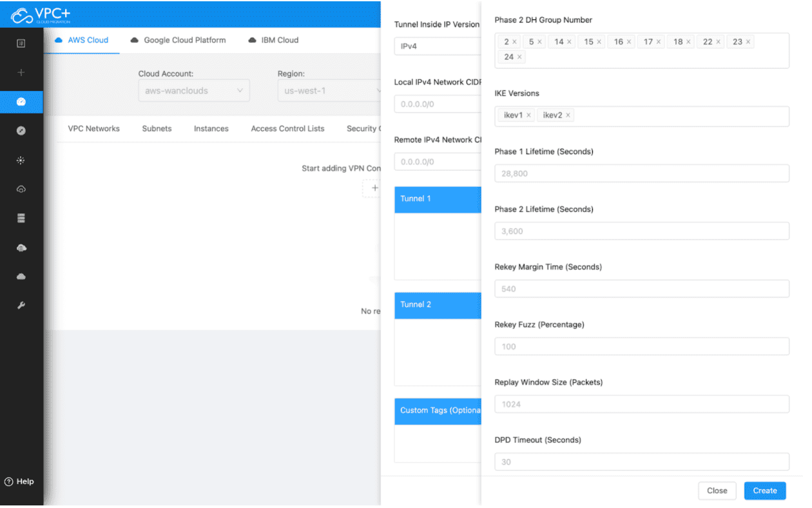Open the compass icon in sidebar
Image resolution: width=812 pixels, height=508 pixels.
point(21,131)
